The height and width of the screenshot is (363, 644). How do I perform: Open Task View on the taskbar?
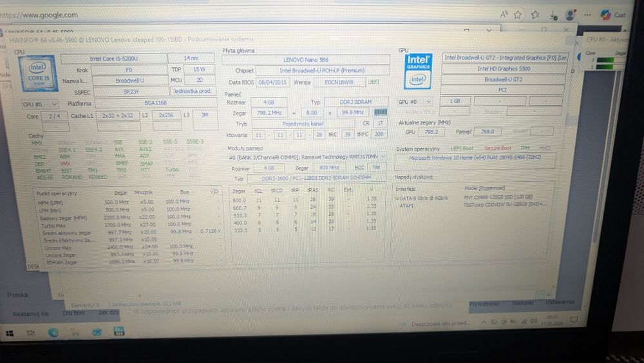31,333
